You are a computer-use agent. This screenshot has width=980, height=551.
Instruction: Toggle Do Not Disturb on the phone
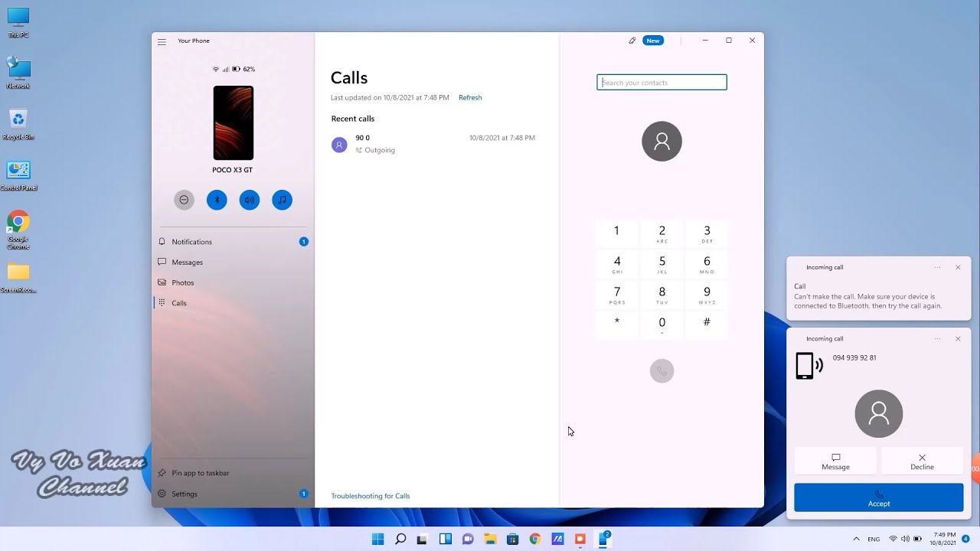point(184,200)
